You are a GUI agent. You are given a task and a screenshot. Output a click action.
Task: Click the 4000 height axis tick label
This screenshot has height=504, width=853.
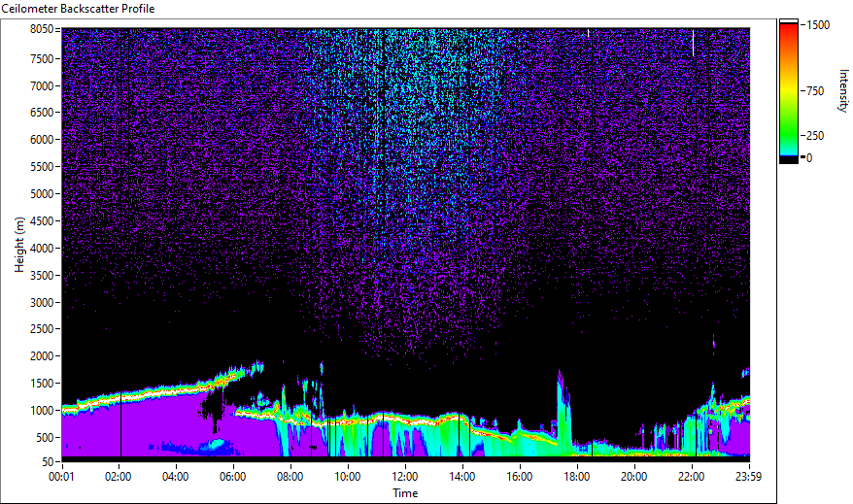tap(42, 249)
